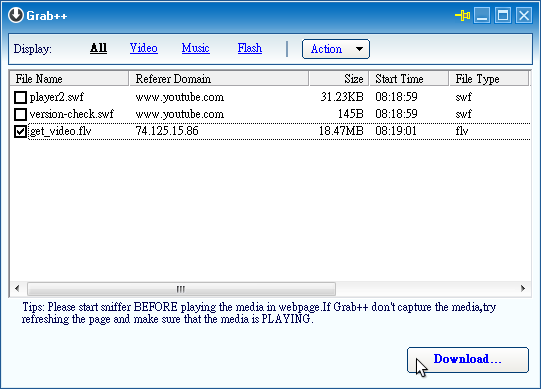
Task: Click the Grab++ download logo icon
Action: tap(16, 15)
